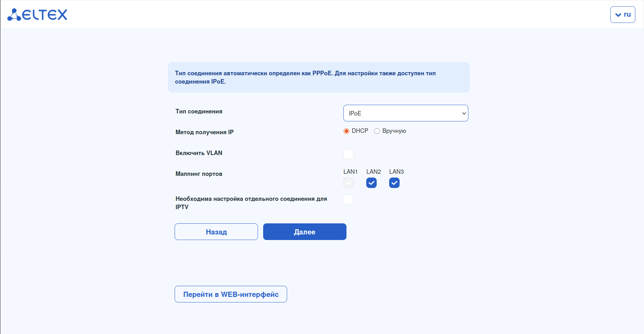This screenshot has width=644, height=334.
Task: Click the Маппинг портов label
Action: click(199, 174)
